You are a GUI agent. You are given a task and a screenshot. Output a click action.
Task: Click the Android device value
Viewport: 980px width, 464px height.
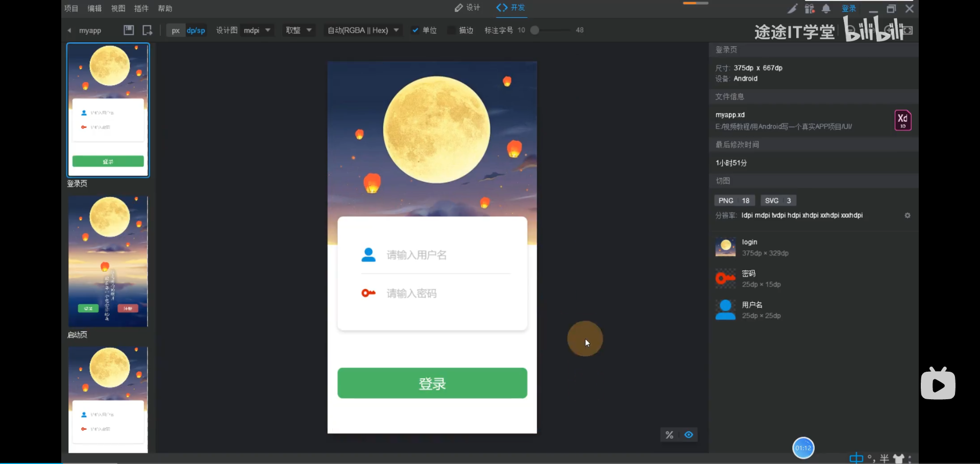[x=745, y=79]
